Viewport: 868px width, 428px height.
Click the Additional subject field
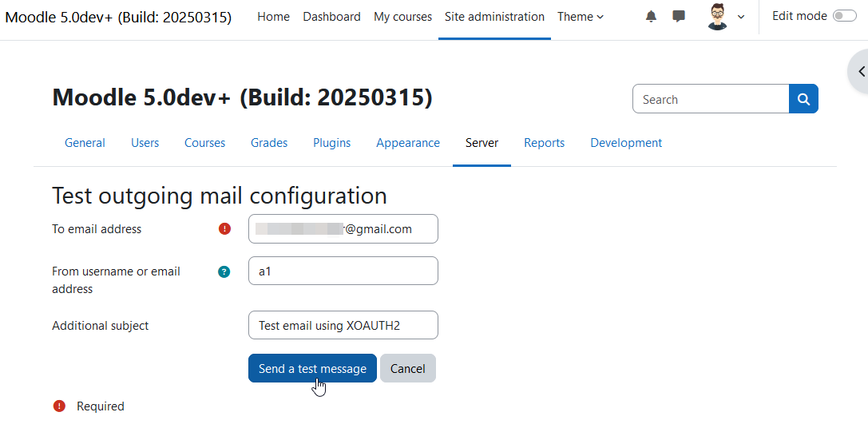click(x=343, y=325)
